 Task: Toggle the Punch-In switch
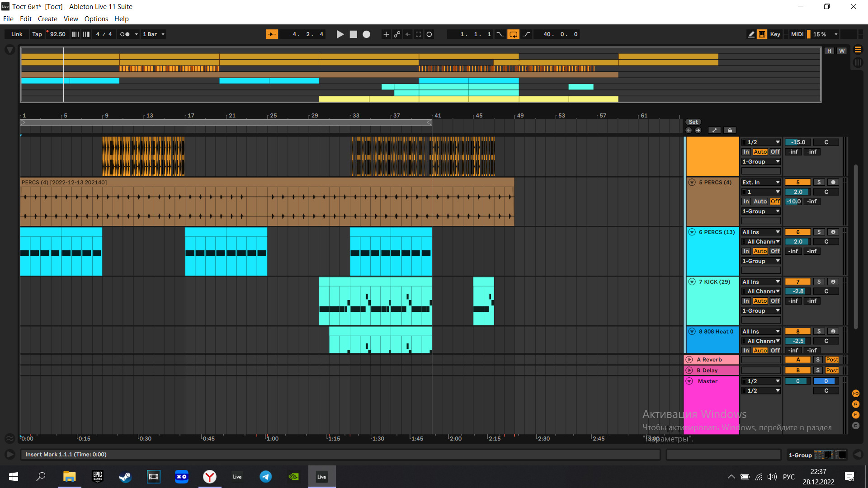(x=500, y=34)
